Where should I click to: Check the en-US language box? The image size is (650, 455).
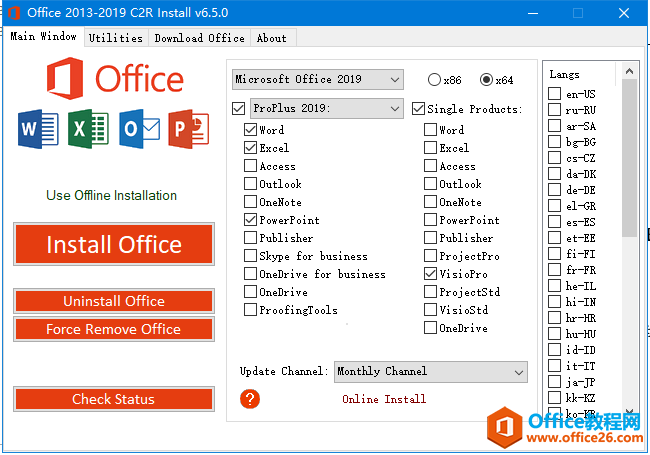pyautogui.click(x=555, y=94)
